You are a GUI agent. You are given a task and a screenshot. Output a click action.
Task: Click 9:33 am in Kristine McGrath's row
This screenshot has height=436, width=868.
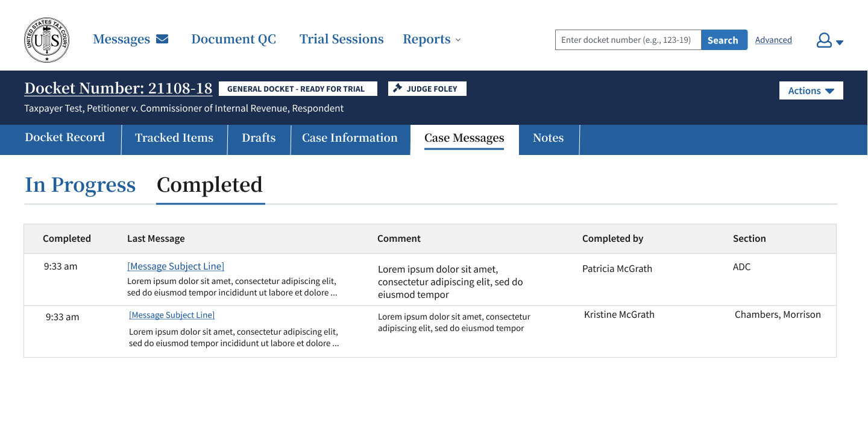tap(62, 317)
